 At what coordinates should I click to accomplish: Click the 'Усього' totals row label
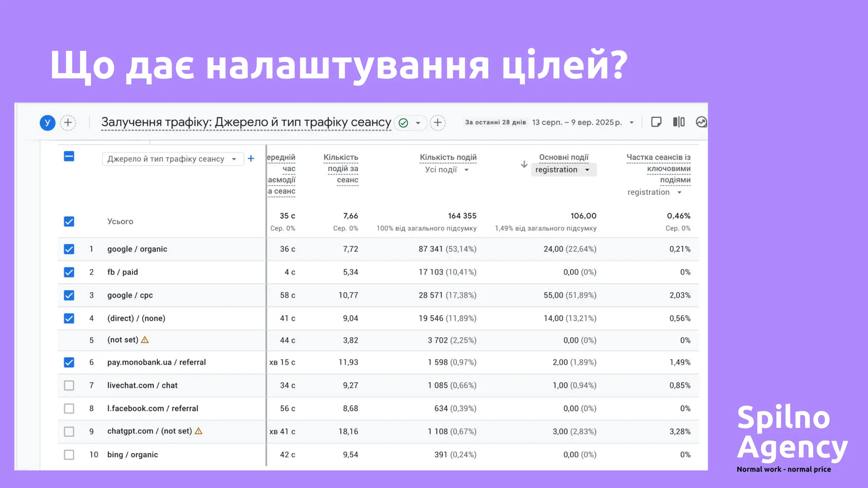pyautogui.click(x=120, y=222)
